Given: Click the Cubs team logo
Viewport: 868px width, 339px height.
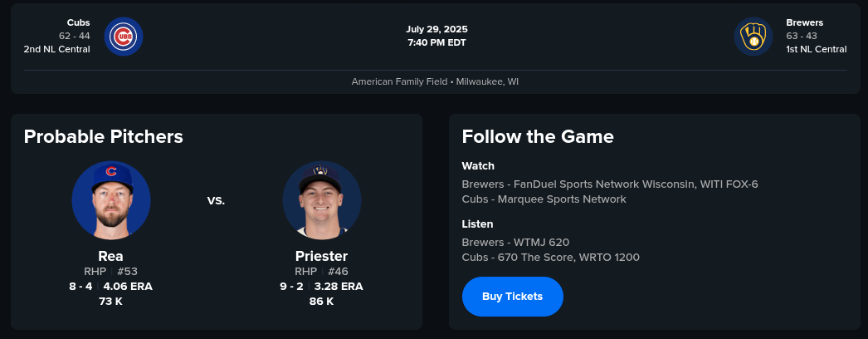Looking at the screenshot, I should [x=124, y=37].
